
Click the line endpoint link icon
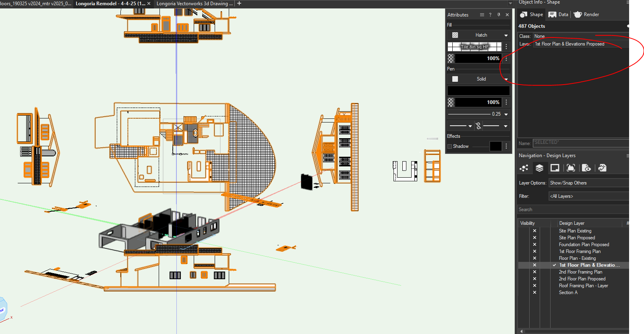point(478,126)
